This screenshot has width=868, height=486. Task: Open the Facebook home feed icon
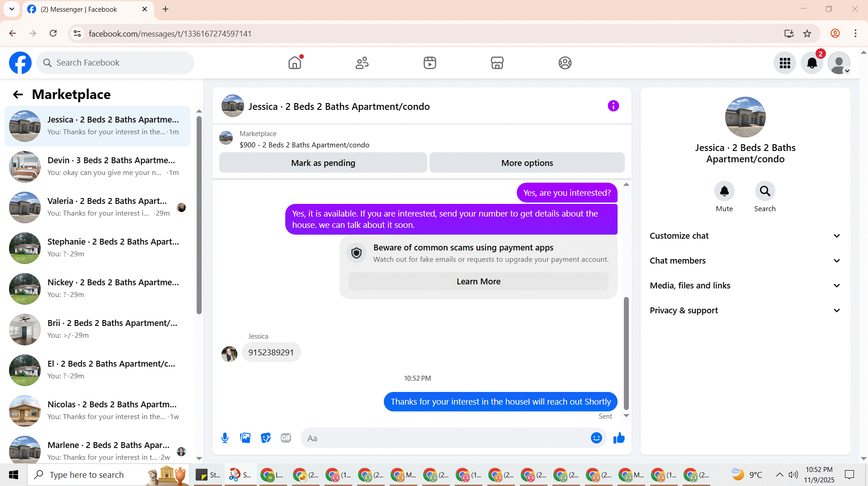coord(295,63)
